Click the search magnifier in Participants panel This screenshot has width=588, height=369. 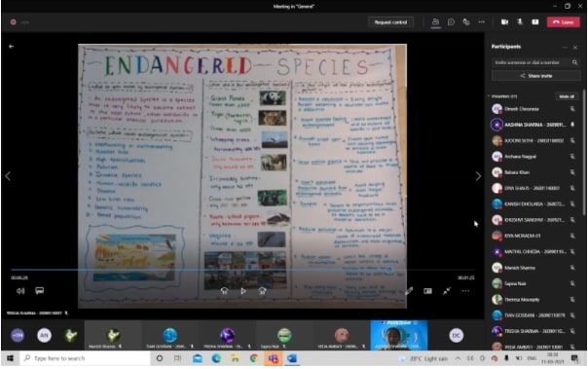[x=575, y=62]
